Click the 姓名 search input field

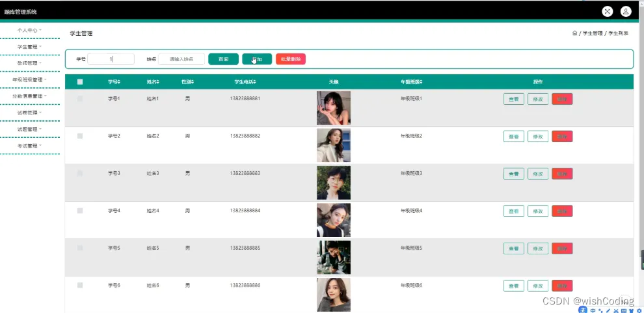click(181, 59)
